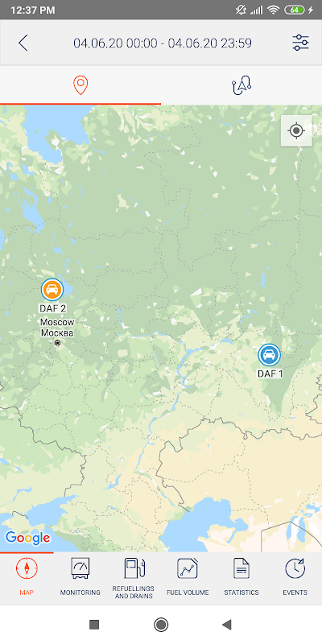The image size is (322, 644).
Task: Open the Monitoring section
Action: pyautogui.click(x=80, y=576)
